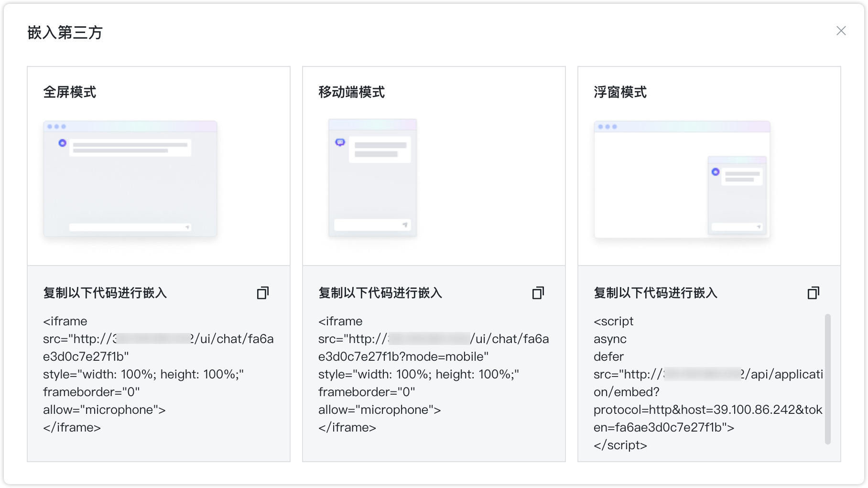Select the 全屏模式 preview thumbnail

130,178
